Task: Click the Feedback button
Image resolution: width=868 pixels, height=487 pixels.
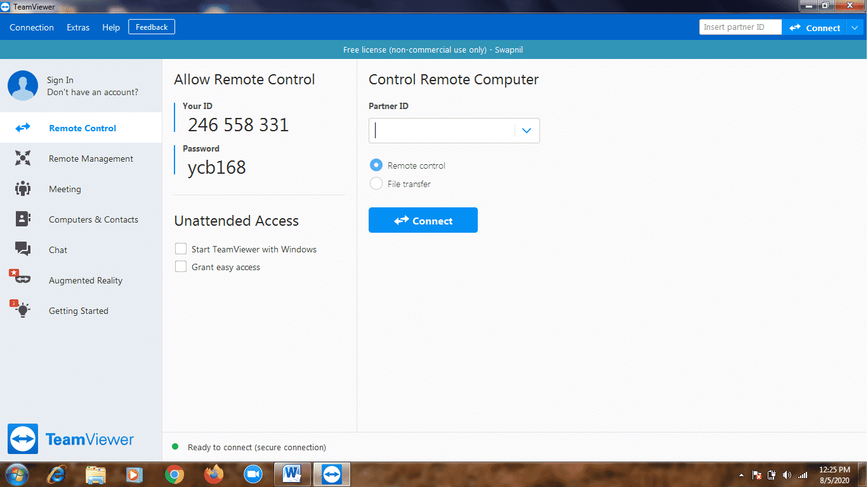Action: click(152, 27)
